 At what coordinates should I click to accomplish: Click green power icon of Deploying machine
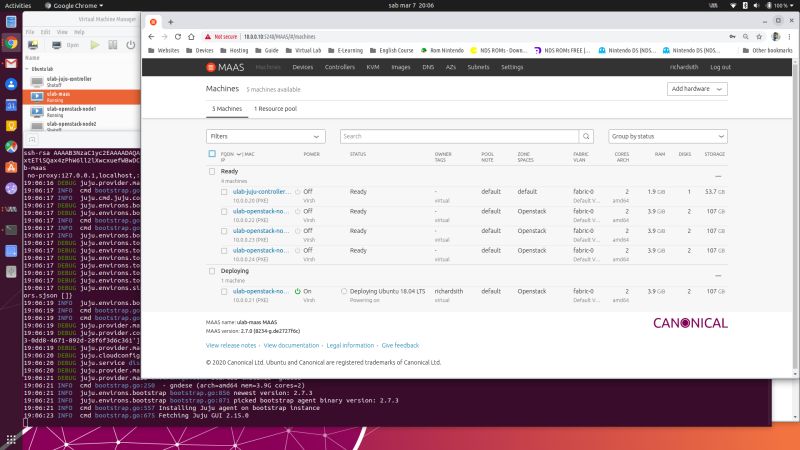[297, 291]
